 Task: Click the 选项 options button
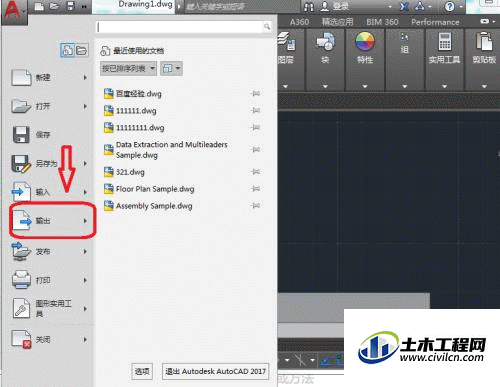pyautogui.click(x=142, y=371)
